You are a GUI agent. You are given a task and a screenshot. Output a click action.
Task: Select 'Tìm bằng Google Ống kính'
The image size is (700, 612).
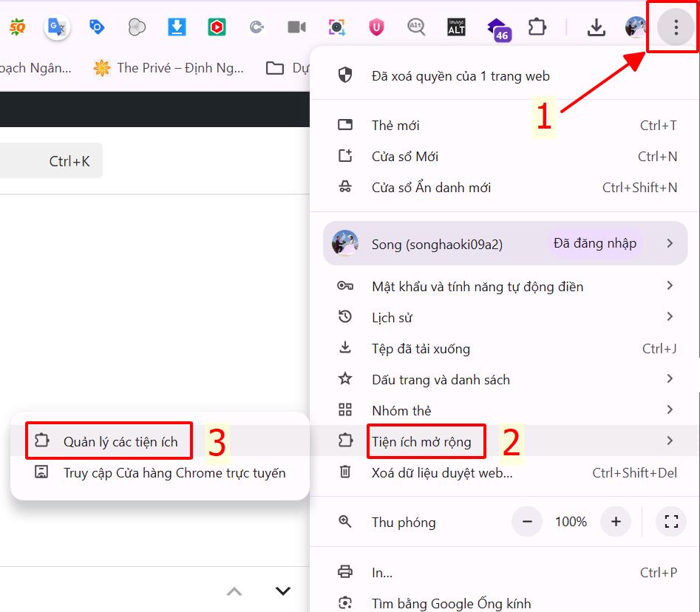pyautogui.click(x=504, y=602)
